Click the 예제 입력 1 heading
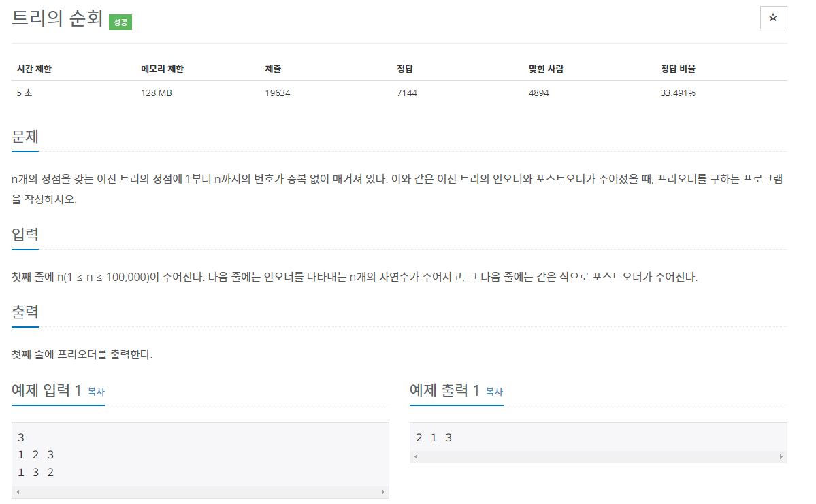The height and width of the screenshot is (504, 816). (46, 390)
